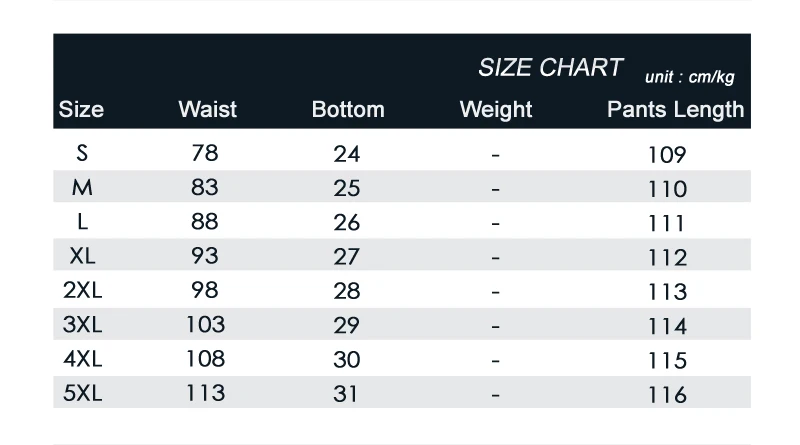Click the XL size label
The width and height of the screenshot is (800, 445).
coord(82,256)
